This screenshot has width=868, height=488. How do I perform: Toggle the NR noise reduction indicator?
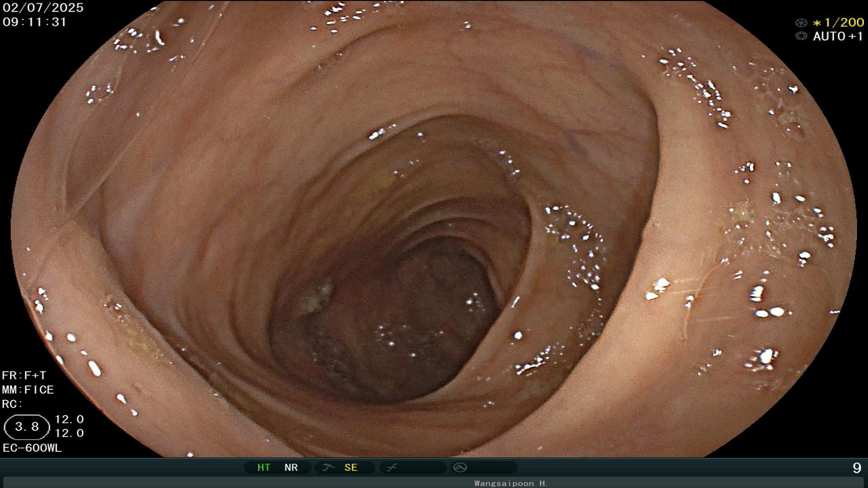tap(291, 467)
